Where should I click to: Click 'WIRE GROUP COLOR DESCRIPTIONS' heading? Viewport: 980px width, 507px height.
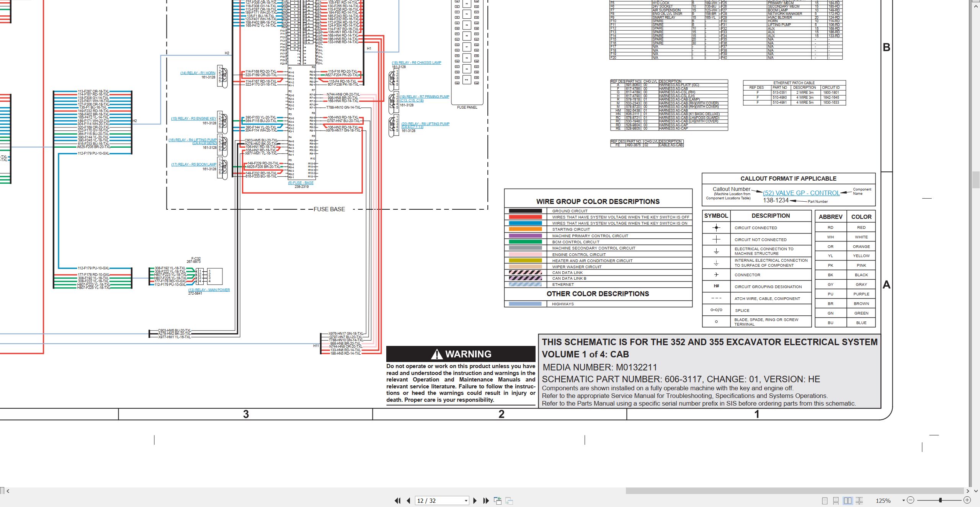pyautogui.click(x=598, y=202)
